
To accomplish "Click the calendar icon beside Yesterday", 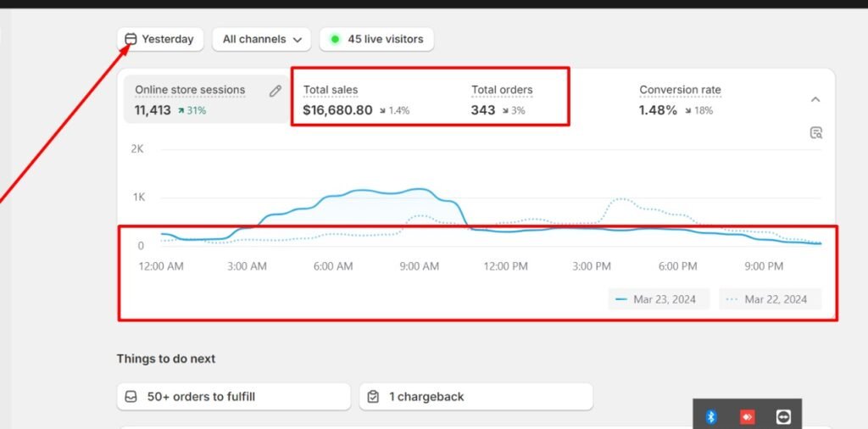I will (131, 39).
